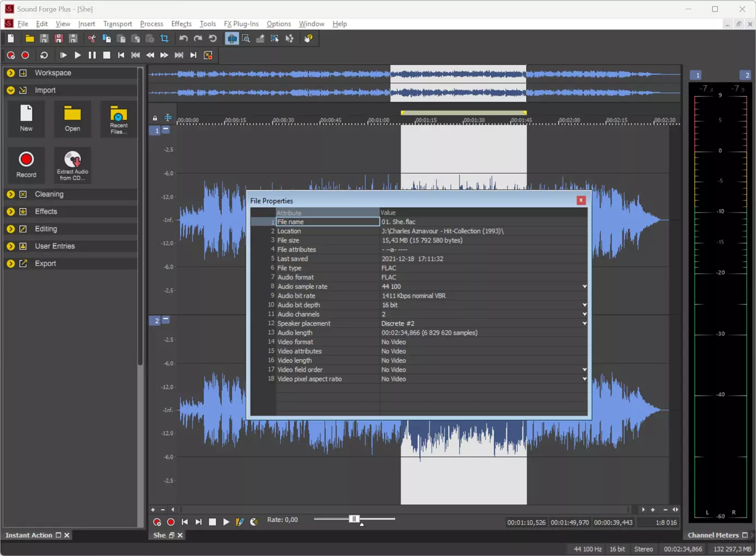Open the Video pixel aspect ratio dropdown
The image size is (756, 556).
point(584,379)
